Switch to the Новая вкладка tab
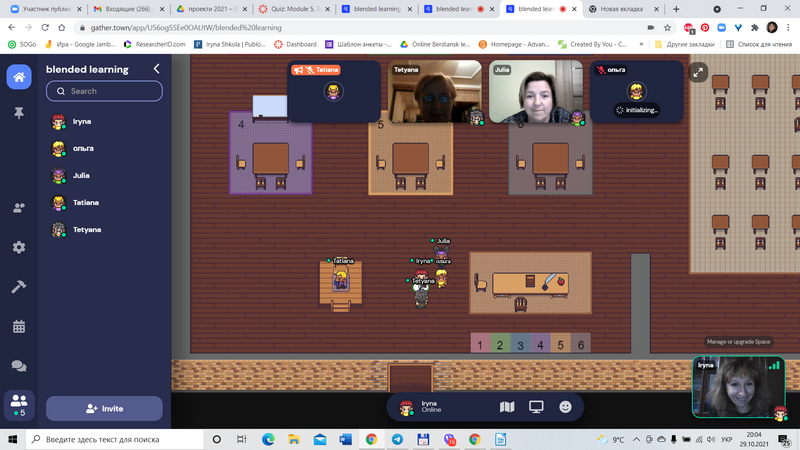This screenshot has width=800, height=450. [x=623, y=9]
